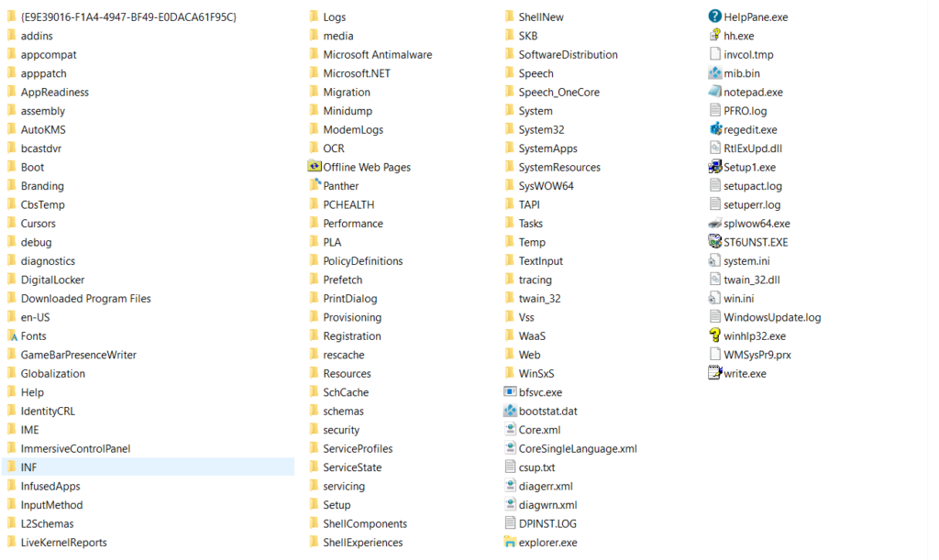
Task: Select the bootstat.dat file icon
Action: (510, 411)
